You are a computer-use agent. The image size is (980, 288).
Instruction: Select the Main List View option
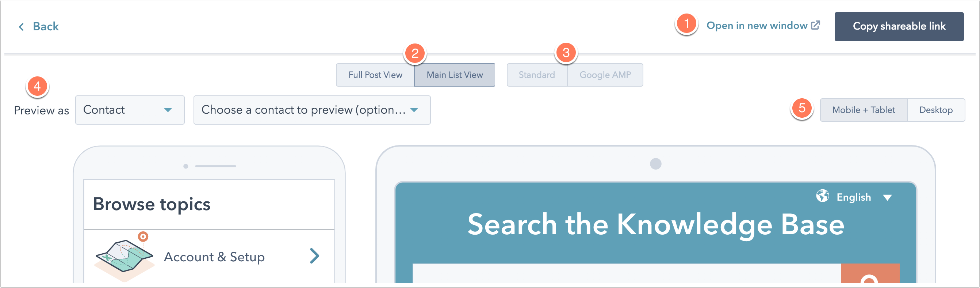pos(455,75)
